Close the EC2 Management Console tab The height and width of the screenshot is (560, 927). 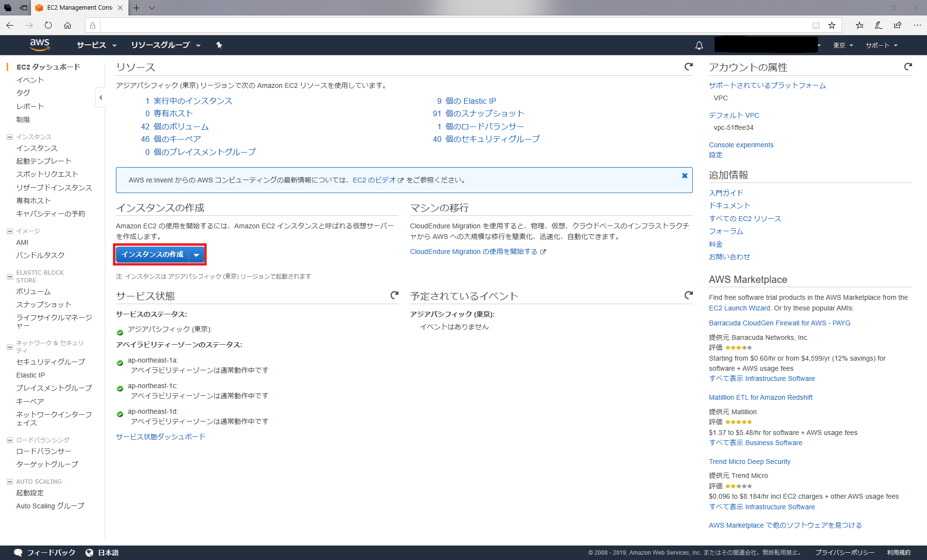point(120,8)
